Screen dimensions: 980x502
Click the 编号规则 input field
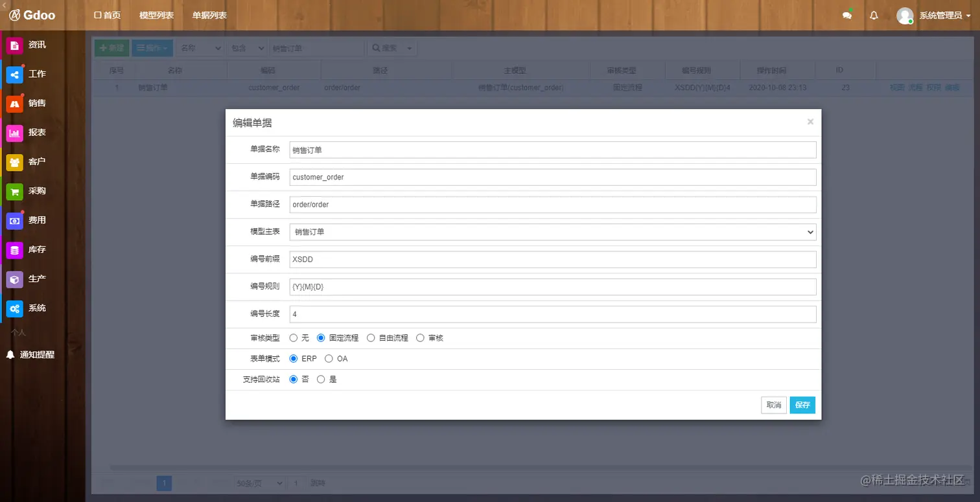point(553,287)
